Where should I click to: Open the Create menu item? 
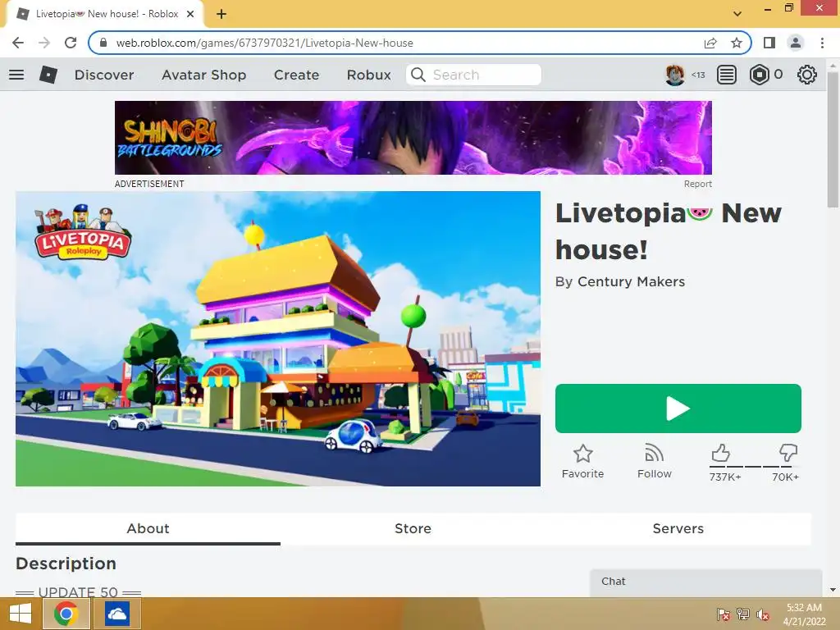[x=296, y=75]
